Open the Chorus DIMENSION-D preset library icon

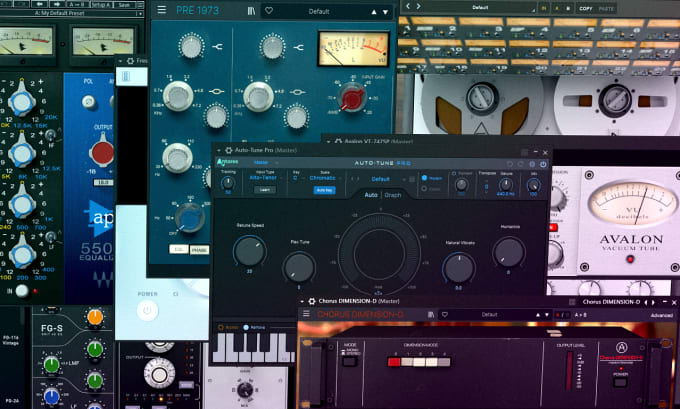[430, 314]
